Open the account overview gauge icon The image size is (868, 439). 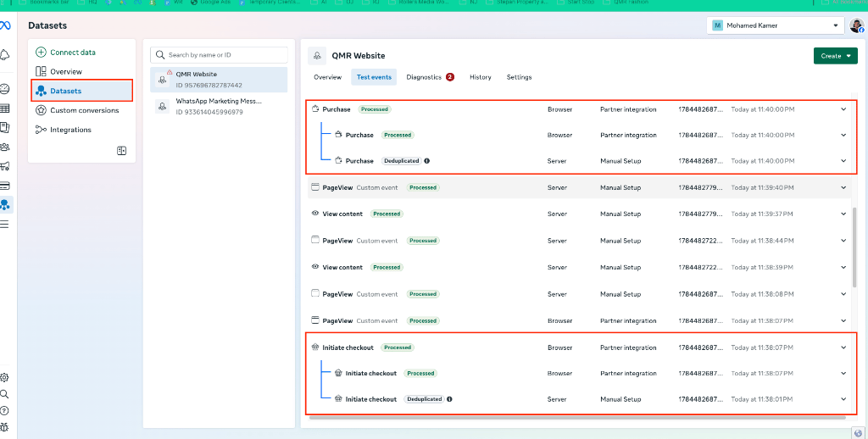5,89
